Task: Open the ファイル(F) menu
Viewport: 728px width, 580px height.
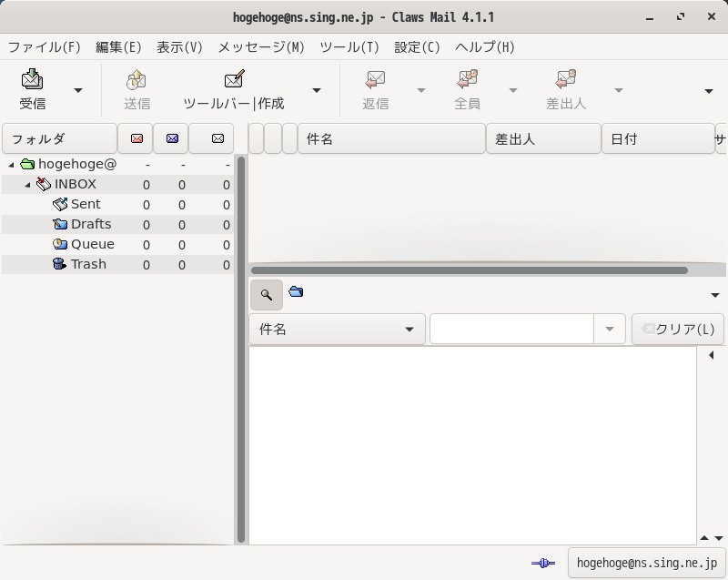Action: click(x=44, y=47)
